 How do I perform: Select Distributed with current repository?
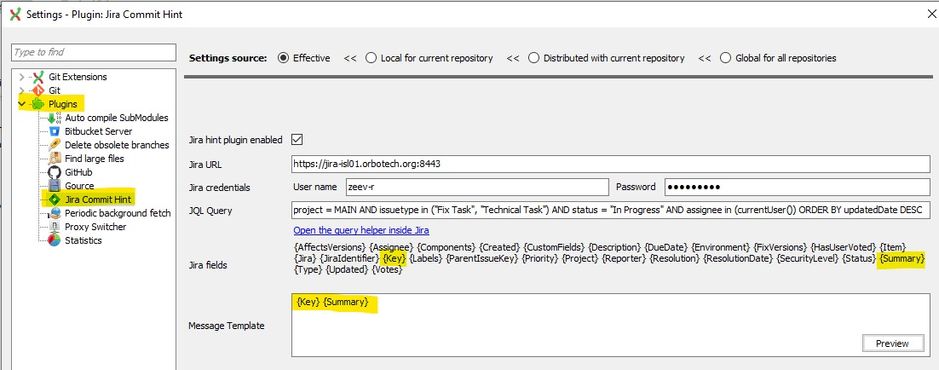pyautogui.click(x=534, y=58)
